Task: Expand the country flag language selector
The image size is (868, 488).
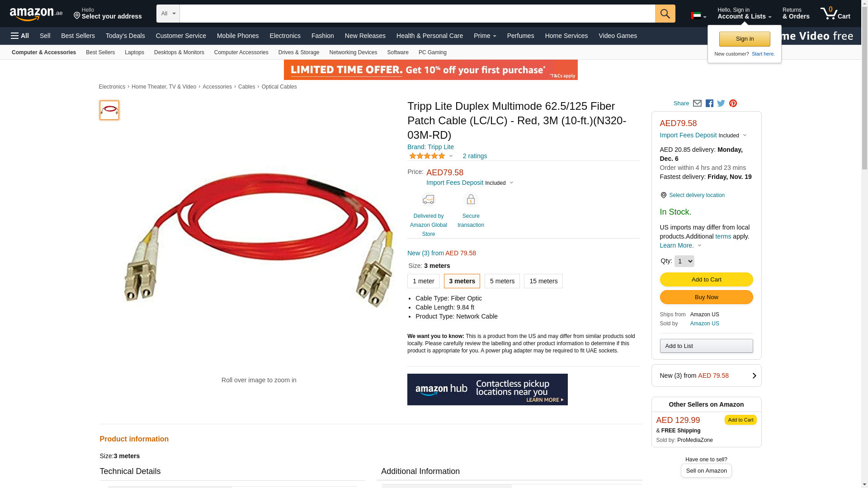Action: 698,16
